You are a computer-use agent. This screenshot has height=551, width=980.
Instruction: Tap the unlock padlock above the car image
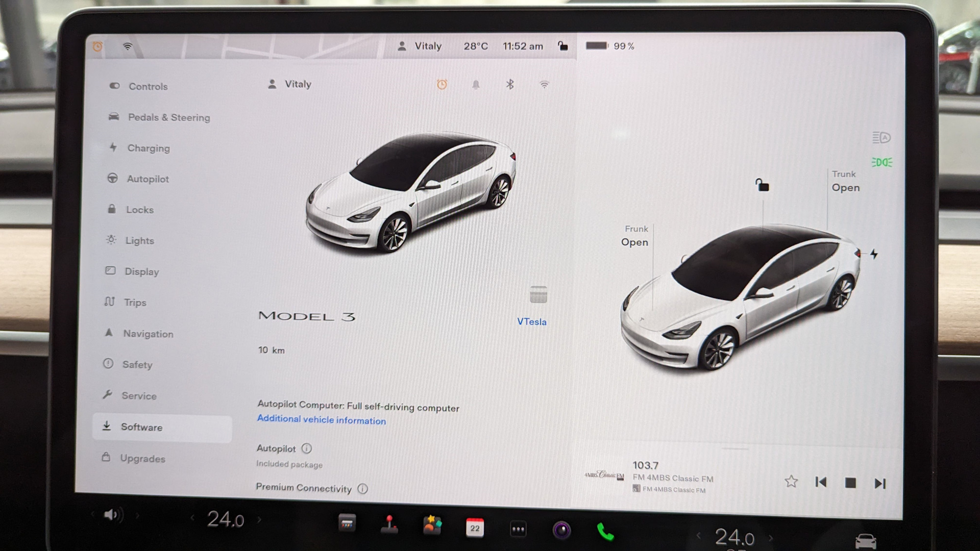click(x=763, y=186)
